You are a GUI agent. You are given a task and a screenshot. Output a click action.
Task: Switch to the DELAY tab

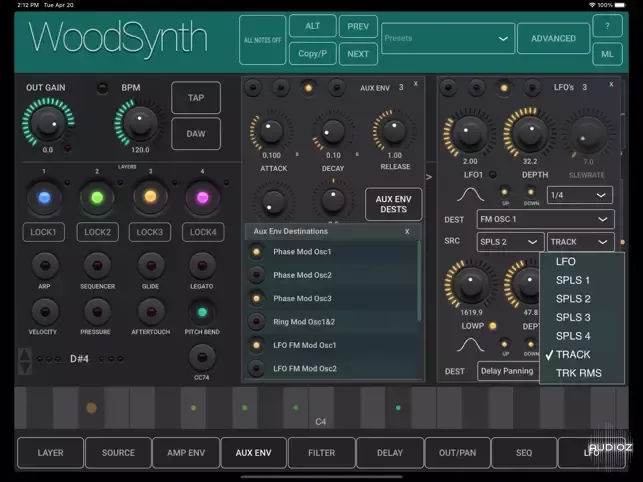pos(390,453)
